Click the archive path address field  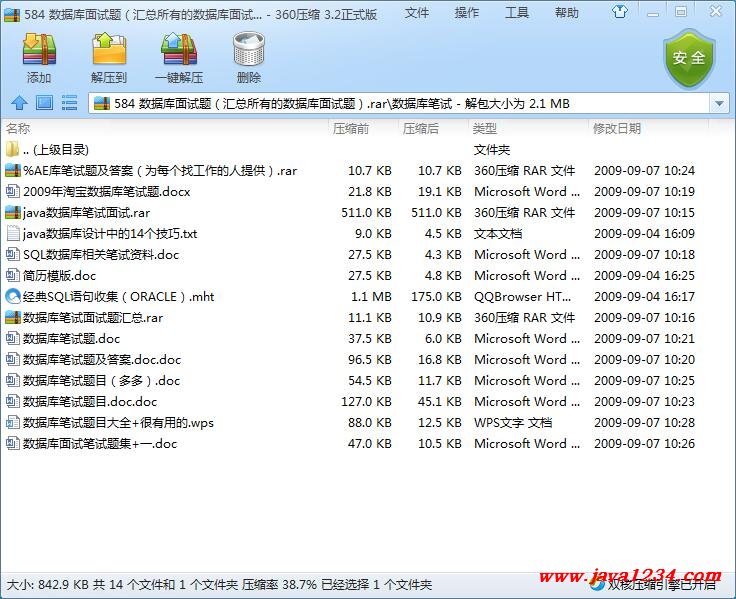coord(399,103)
